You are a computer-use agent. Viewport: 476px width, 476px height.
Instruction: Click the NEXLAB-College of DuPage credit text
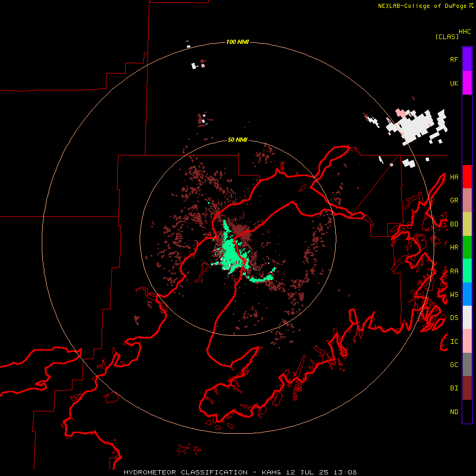point(422,6)
